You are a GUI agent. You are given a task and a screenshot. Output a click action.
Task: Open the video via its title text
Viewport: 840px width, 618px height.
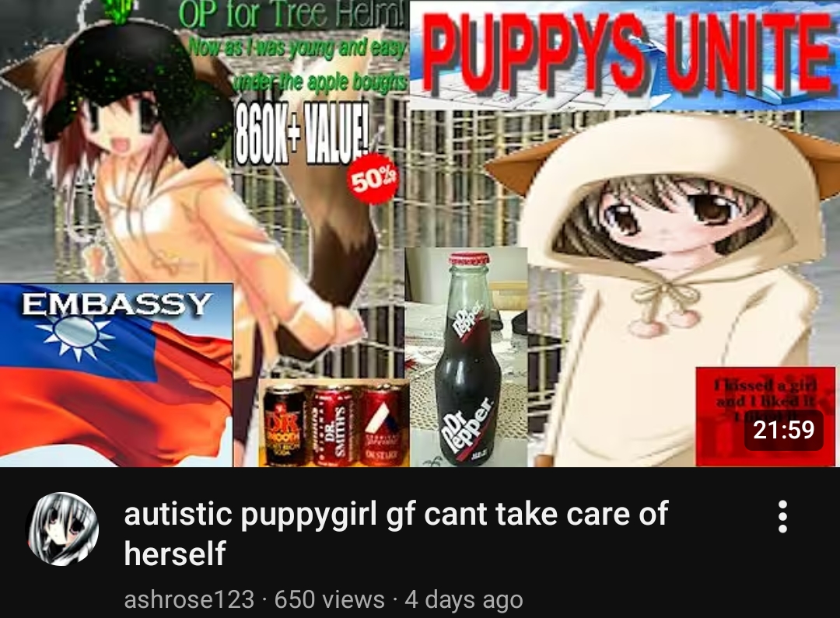tap(396, 532)
